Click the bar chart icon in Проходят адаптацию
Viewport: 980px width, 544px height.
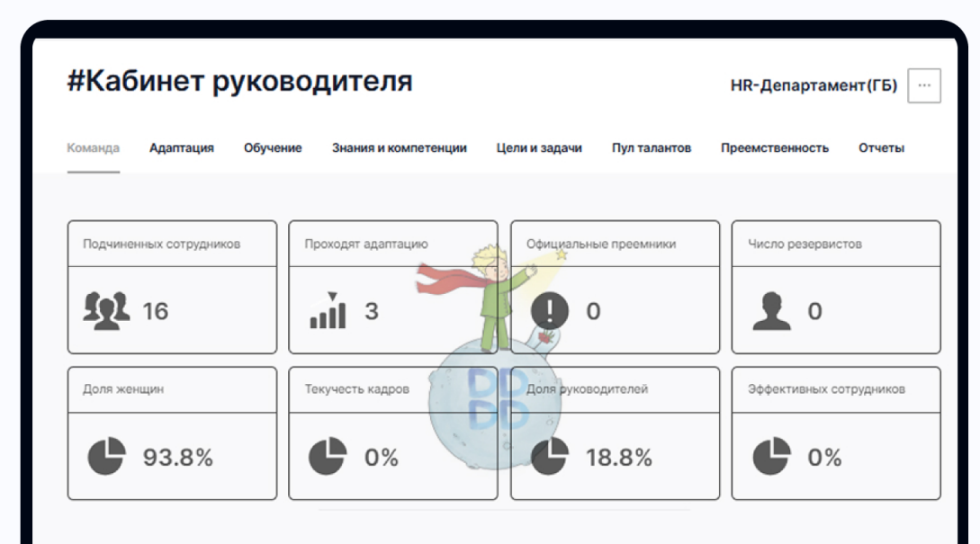coord(328,310)
